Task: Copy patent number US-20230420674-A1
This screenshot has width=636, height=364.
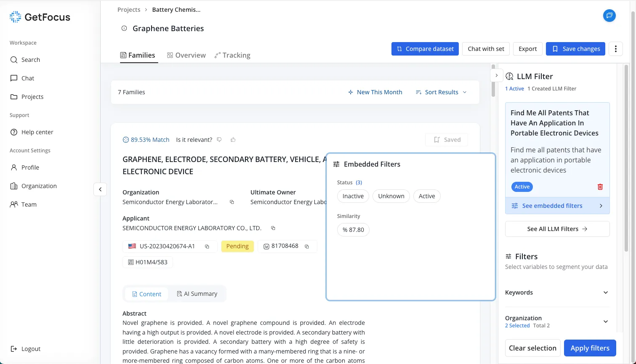Action: click(207, 247)
